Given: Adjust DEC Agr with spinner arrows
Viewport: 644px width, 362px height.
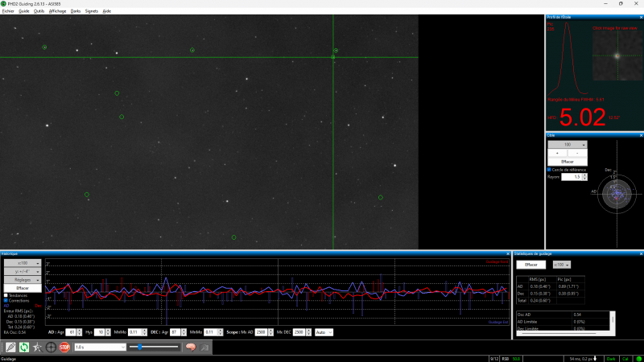Looking at the screenshot, I should (x=184, y=332).
